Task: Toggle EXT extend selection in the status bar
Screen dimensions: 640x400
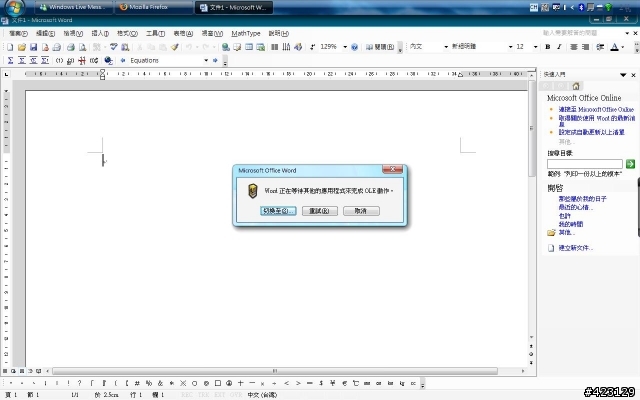Action: [220, 395]
